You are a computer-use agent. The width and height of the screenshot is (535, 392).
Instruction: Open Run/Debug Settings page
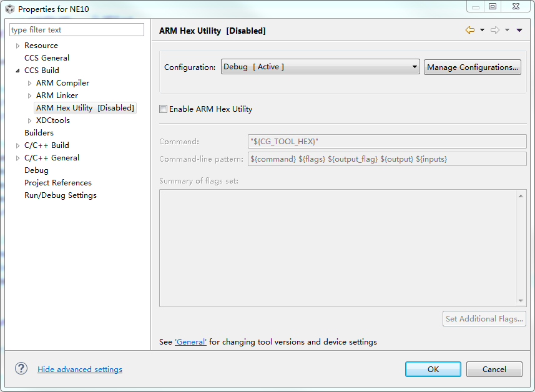[x=60, y=195]
